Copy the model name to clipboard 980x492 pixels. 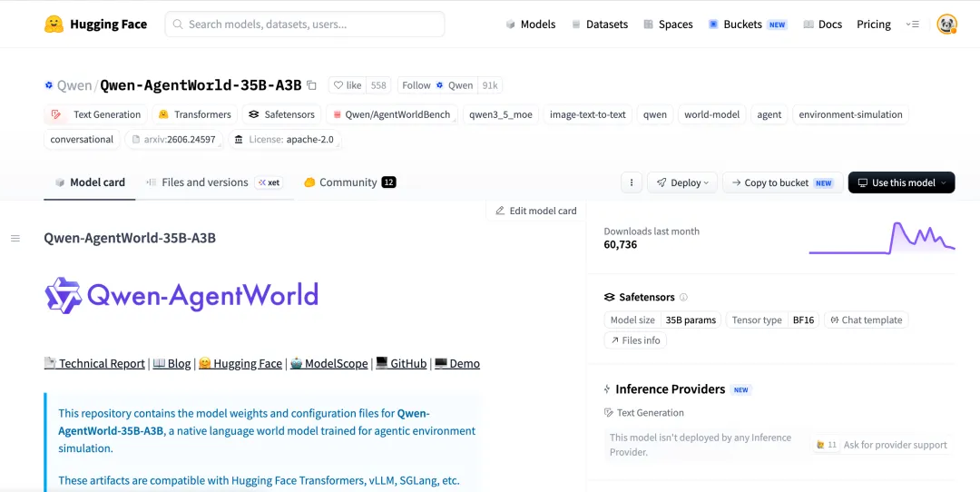coord(311,85)
